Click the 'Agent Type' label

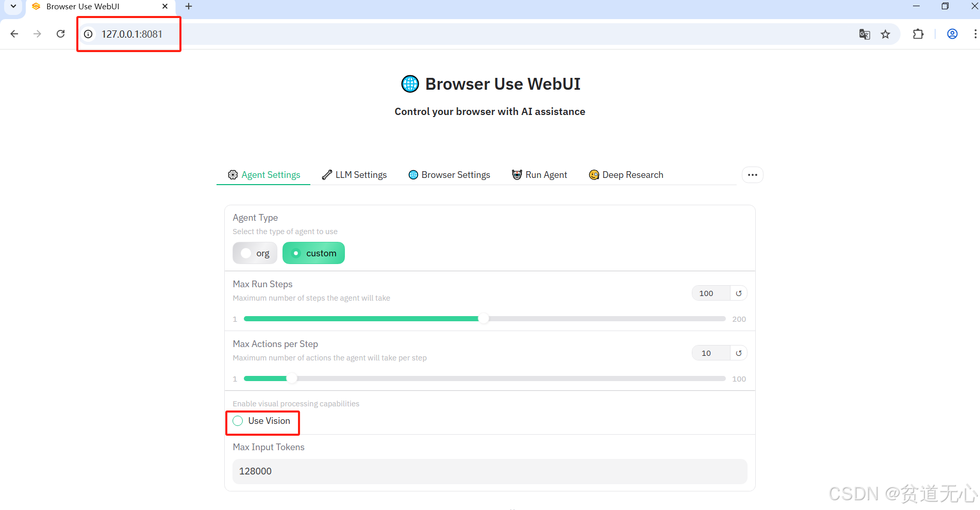point(255,218)
